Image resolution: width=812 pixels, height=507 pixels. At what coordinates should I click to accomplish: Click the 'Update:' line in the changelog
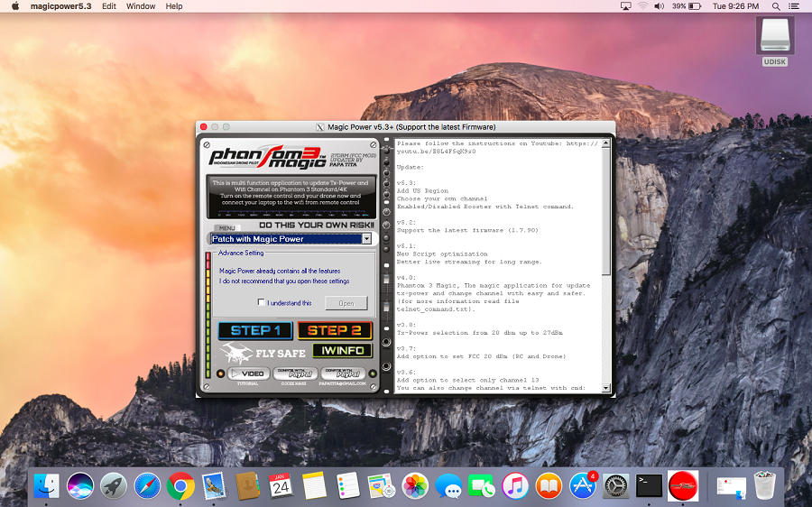[411, 167]
